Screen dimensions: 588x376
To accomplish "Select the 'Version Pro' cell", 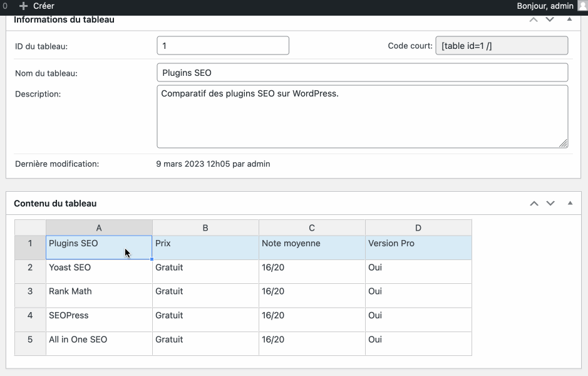I will pos(418,248).
